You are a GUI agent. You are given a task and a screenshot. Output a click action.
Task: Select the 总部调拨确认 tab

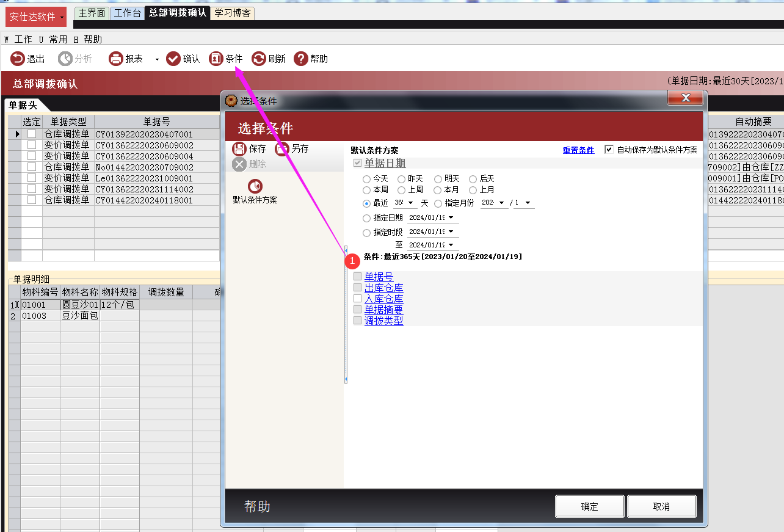(177, 13)
